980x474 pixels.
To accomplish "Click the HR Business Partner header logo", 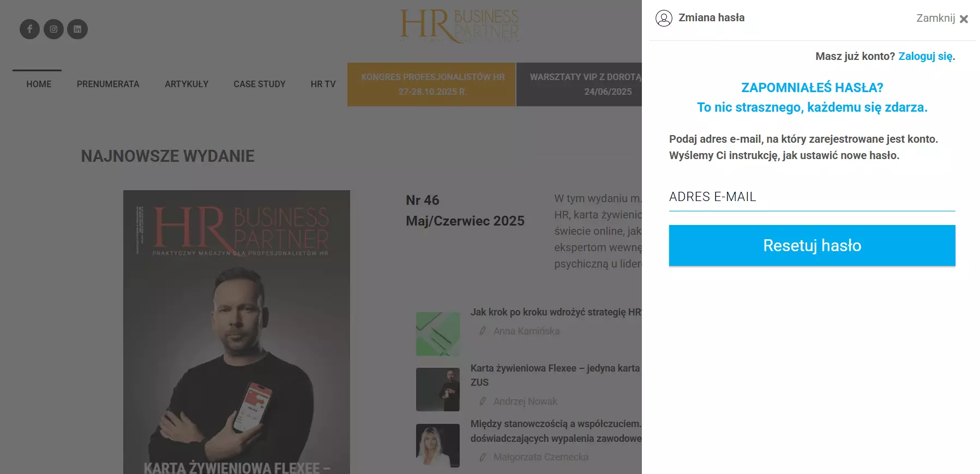I will [x=459, y=26].
